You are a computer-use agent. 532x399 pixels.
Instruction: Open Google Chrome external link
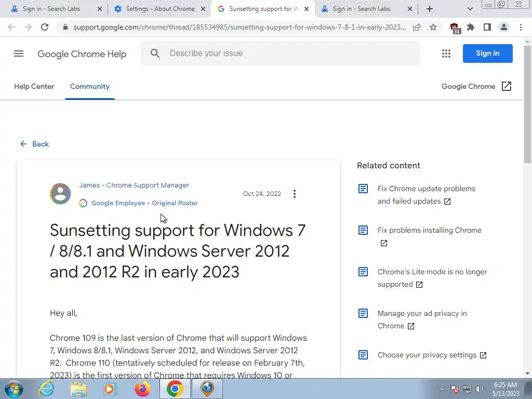coord(476,87)
